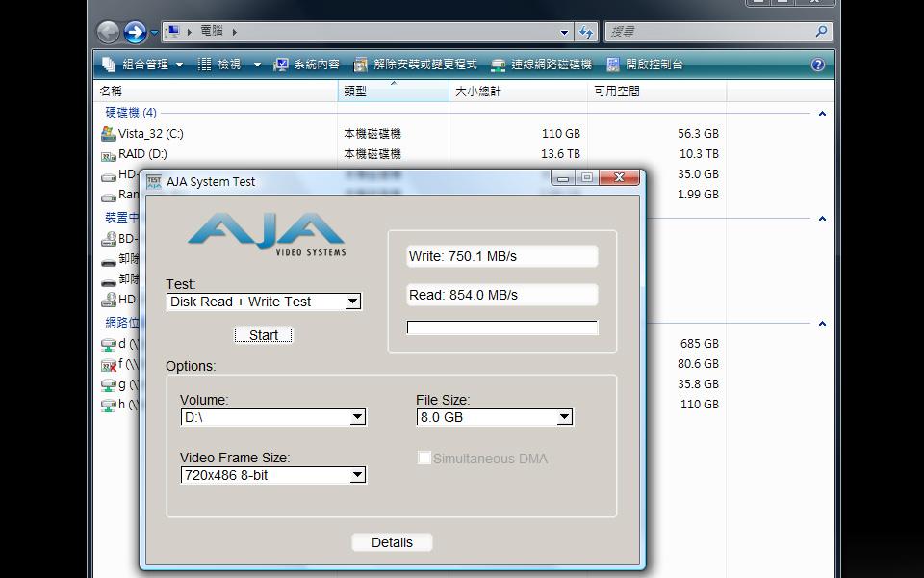The width and height of the screenshot is (924, 578).
Task: Click the RAID drive icon
Action: (x=109, y=156)
